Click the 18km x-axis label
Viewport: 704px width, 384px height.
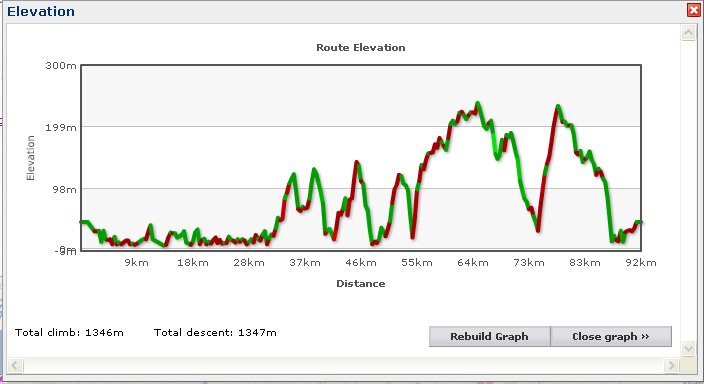click(193, 263)
